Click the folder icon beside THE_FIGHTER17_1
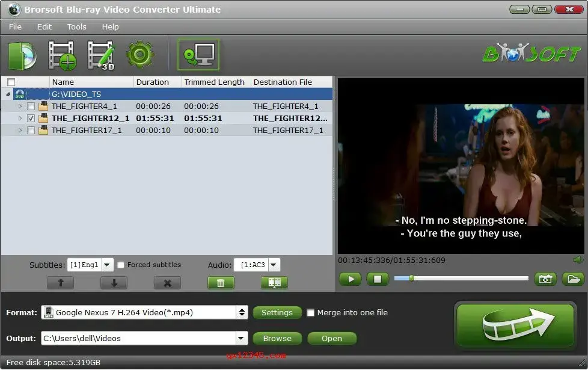Screen dimensions: 588x370 coord(43,130)
